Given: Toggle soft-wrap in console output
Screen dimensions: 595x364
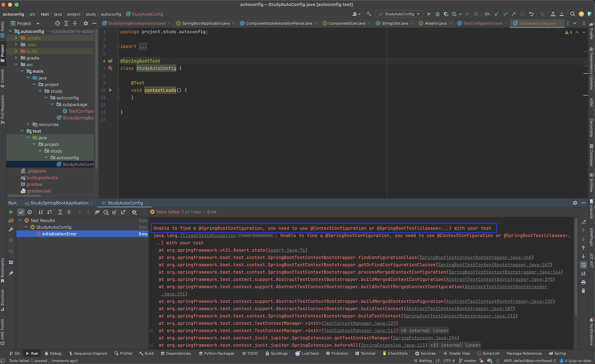Looking at the screenshot, I should pyautogui.click(x=583, y=265).
